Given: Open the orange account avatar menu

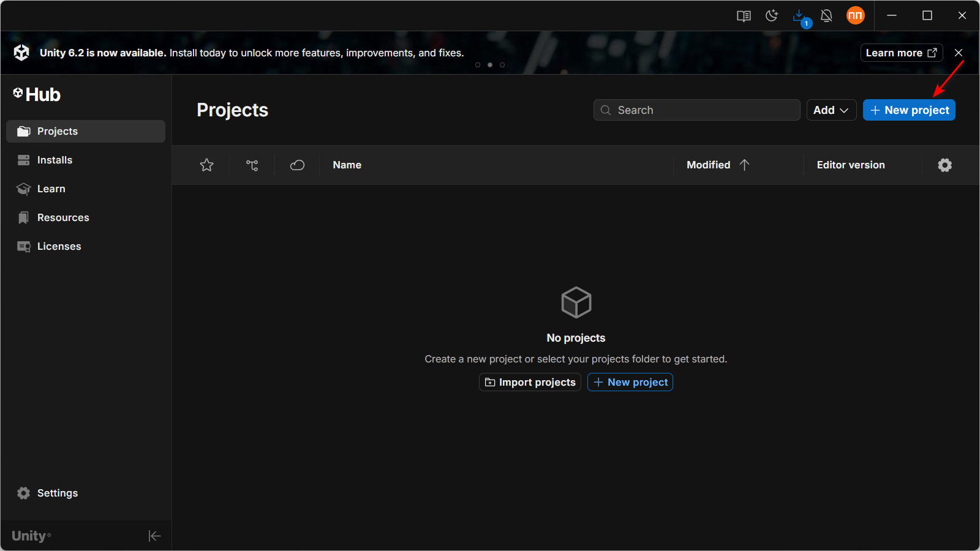Looking at the screenshot, I should pyautogui.click(x=855, y=16).
